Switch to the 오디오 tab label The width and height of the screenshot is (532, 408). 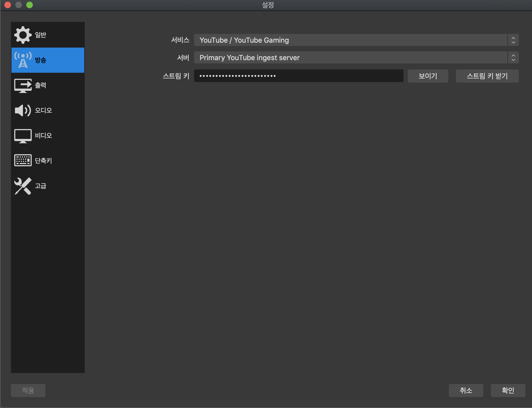tap(43, 110)
